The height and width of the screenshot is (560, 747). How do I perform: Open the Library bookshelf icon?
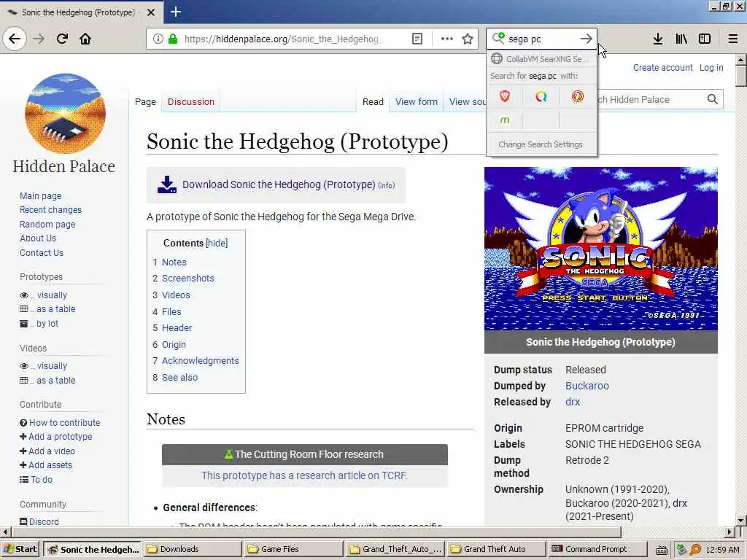681,39
